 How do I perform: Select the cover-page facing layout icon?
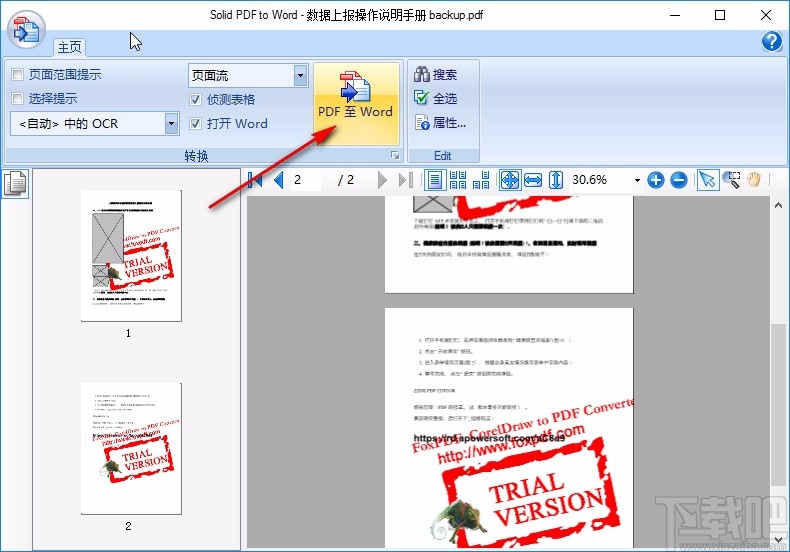[481, 180]
